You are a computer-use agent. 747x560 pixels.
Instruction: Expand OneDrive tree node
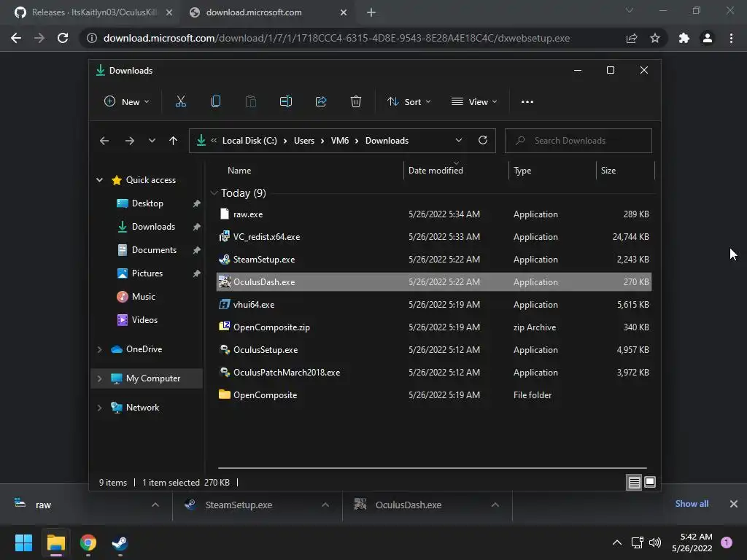pos(99,349)
